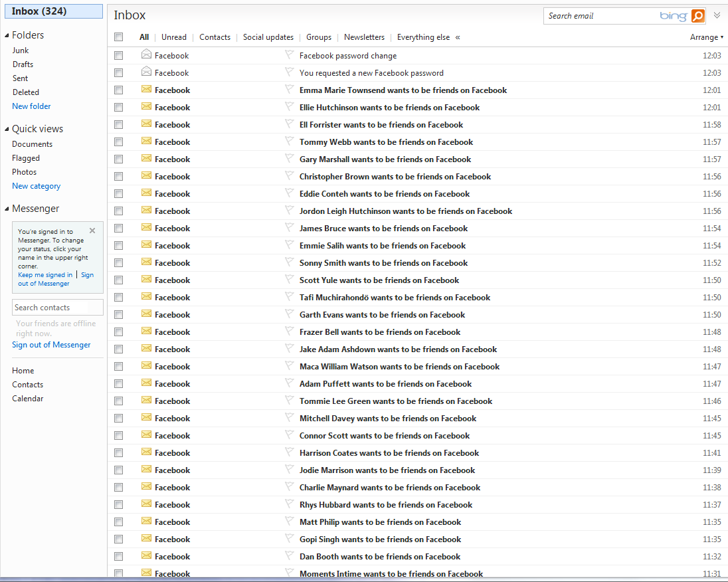
Task: Collapse the Folders section
Action: (7, 35)
